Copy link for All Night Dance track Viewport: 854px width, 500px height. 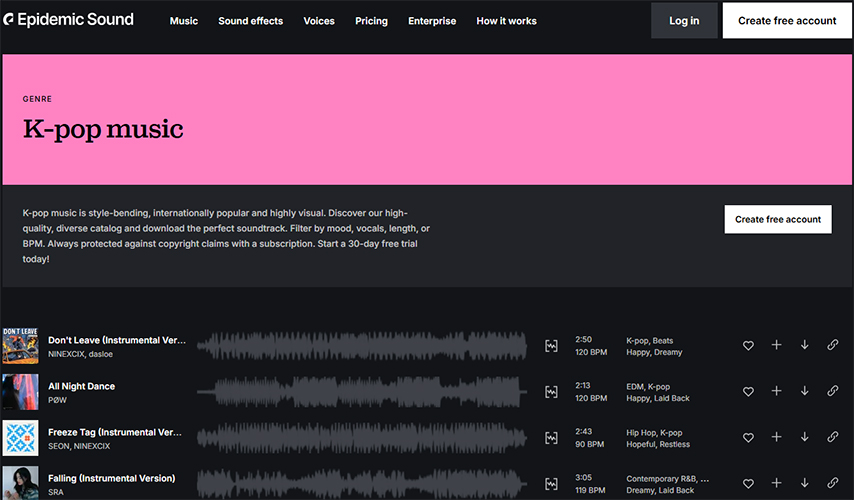(833, 391)
